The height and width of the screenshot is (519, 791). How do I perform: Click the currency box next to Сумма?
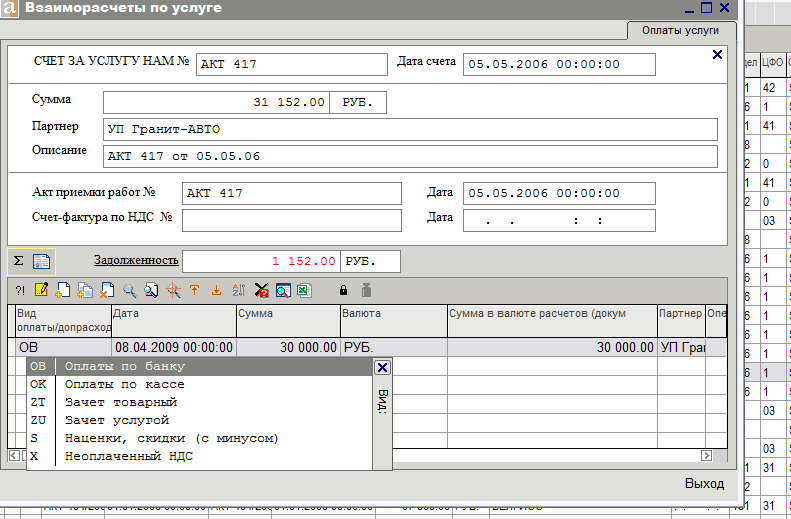click(x=358, y=102)
